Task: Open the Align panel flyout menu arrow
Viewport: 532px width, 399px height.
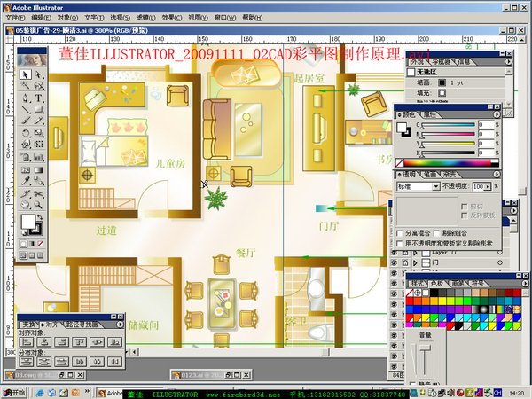Action: click(x=120, y=325)
